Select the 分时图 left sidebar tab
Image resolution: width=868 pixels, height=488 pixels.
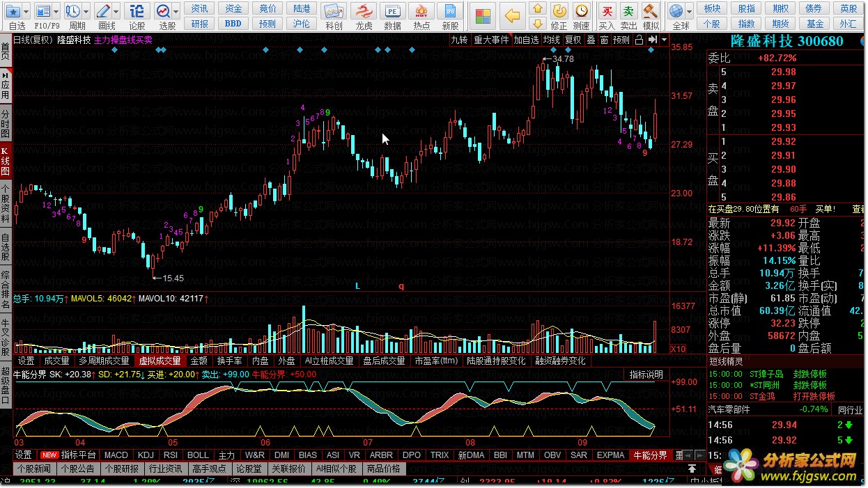click(x=6, y=123)
